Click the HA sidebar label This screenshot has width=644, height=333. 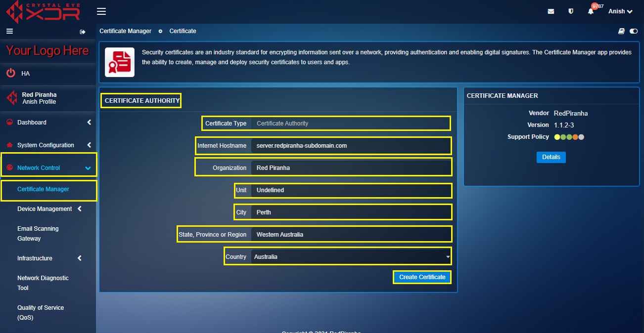[x=26, y=73]
